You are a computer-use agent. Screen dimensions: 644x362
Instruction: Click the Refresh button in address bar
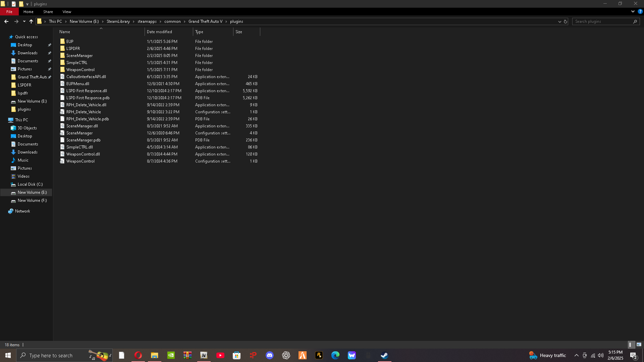[x=566, y=21]
